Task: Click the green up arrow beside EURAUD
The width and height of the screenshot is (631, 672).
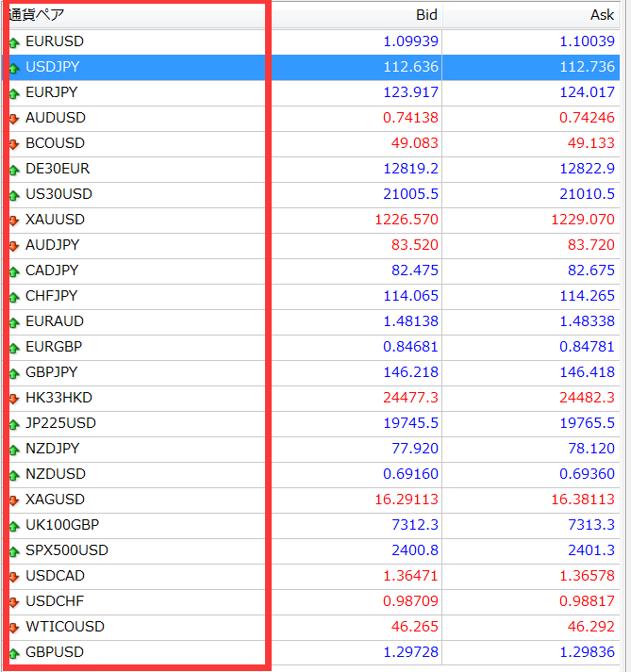Action: [14, 322]
